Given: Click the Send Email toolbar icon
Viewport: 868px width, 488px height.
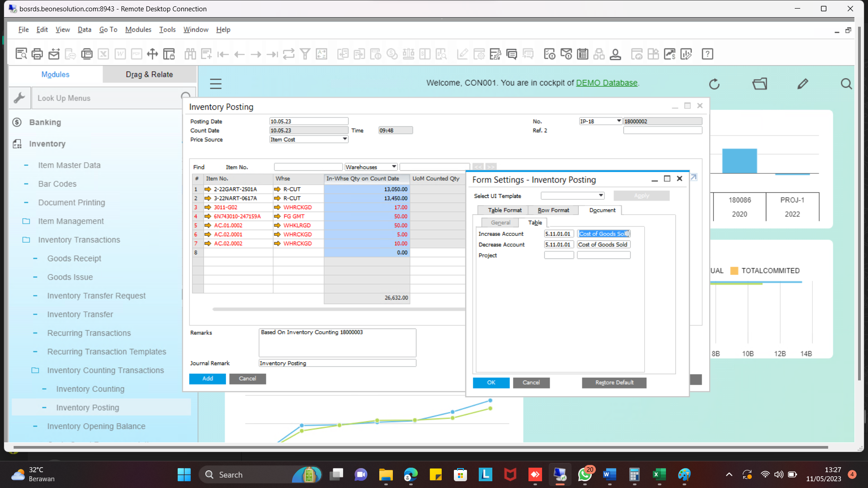Looking at the screenshot, I should click(x=54, y=54).
